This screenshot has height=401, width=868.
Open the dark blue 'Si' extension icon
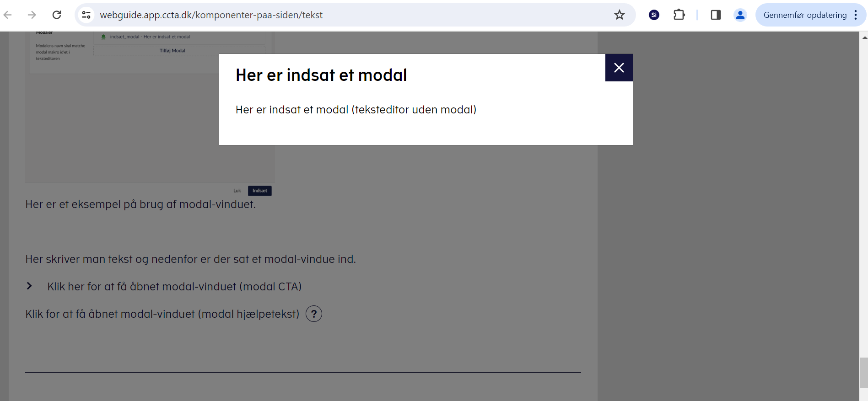coord(654,15)
